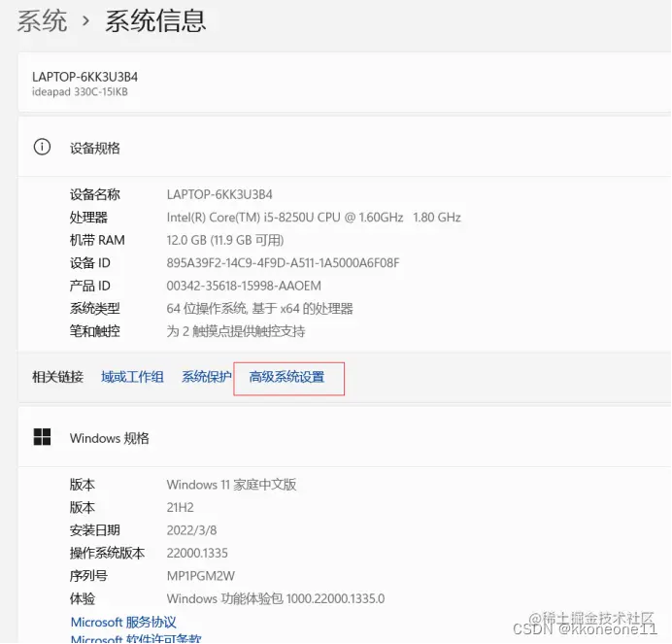Click the 设备名称 label
Viewport: 672px width, 644px height.
click(95, 194)
